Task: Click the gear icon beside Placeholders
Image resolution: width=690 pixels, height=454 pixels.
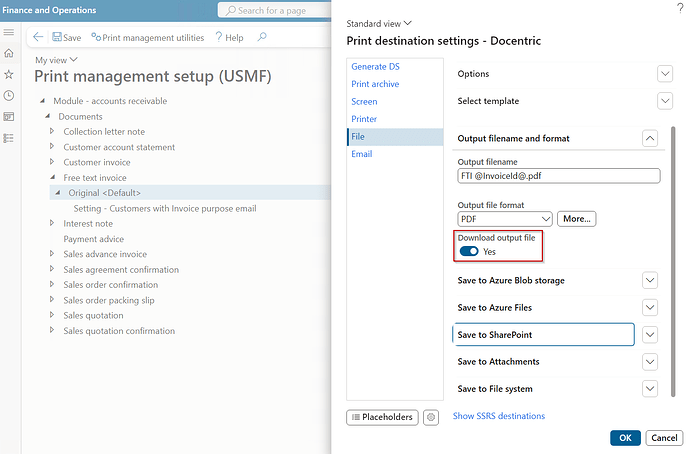Action: coord(431,417)
